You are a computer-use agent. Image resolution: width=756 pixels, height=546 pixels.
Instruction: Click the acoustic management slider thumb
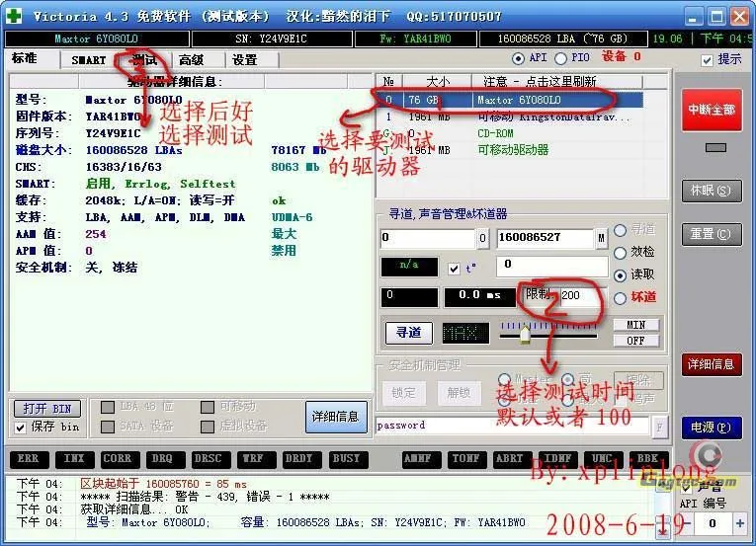525,334
